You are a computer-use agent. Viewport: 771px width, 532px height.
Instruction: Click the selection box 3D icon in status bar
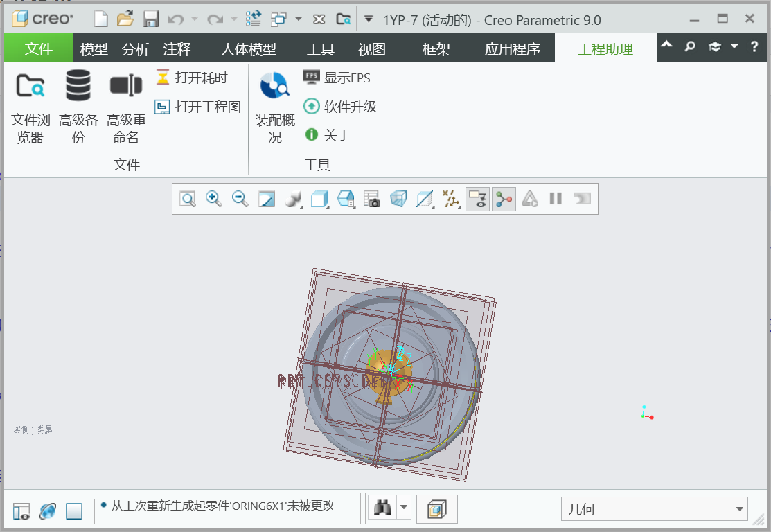point(436,508)
